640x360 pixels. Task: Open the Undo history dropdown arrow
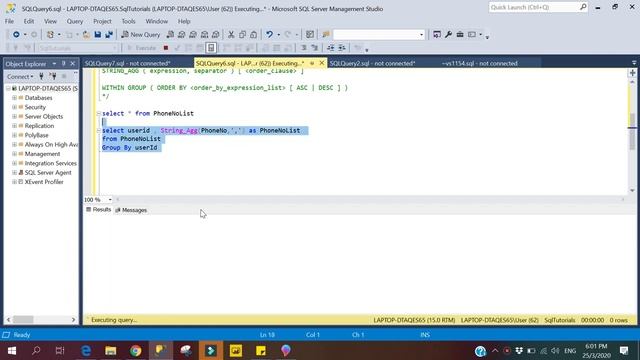pos(278,35)
